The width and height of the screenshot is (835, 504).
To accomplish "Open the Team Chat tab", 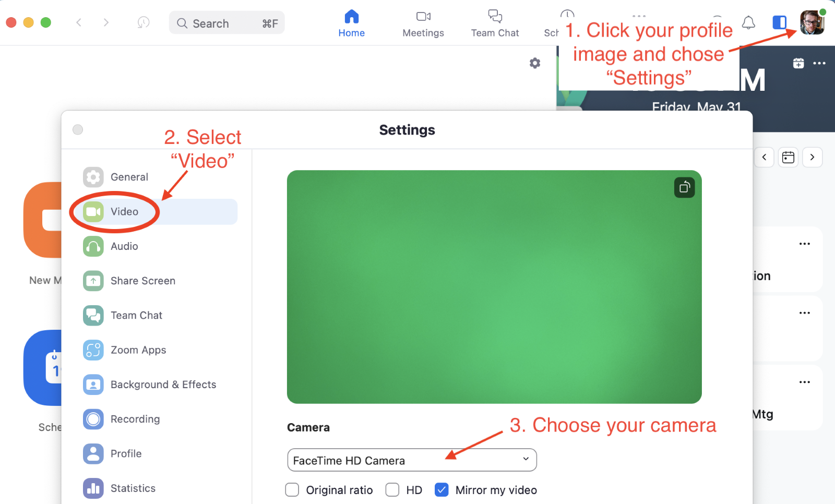I will (495, 23).
